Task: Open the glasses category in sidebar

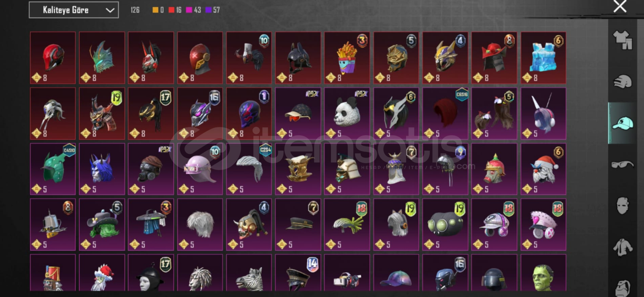Action: pyautogui.click(x=622, y=164)
